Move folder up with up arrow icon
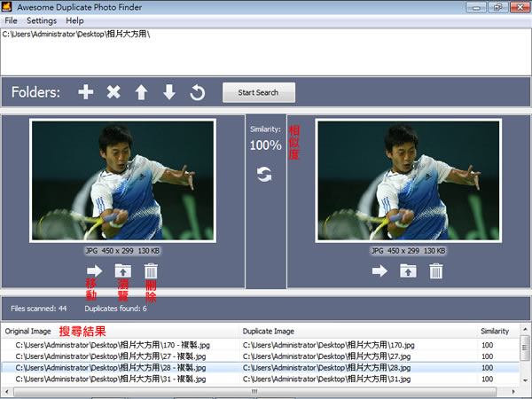The width and height of the screenshot is (532, 399). 141,92
